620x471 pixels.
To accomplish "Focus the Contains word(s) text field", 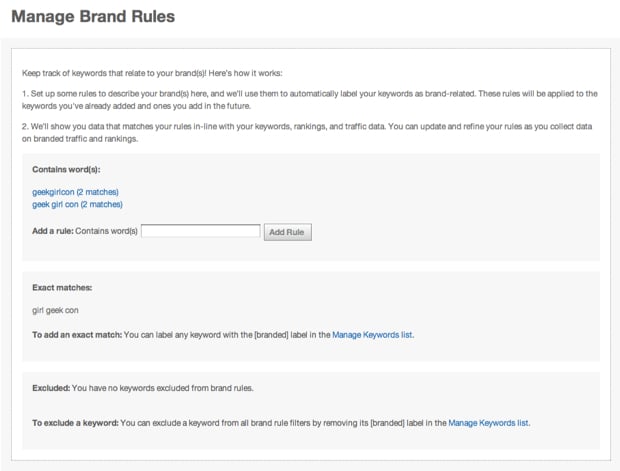I will 200,231.
